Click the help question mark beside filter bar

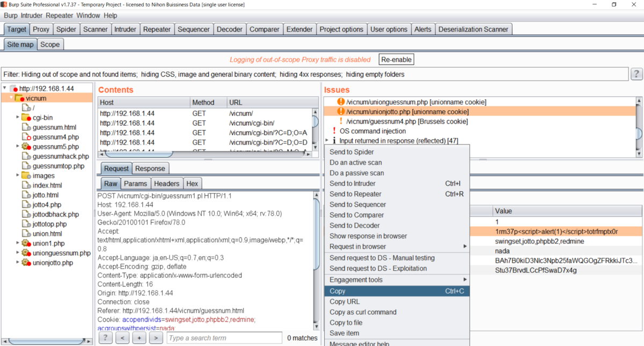pyautogui.click(x=636, y=74)
